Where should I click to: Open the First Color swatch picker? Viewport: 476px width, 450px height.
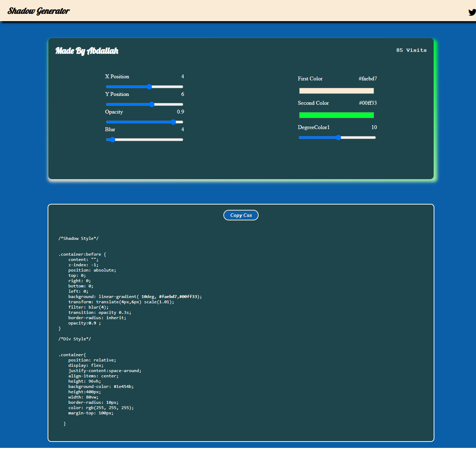pos(337,91)
